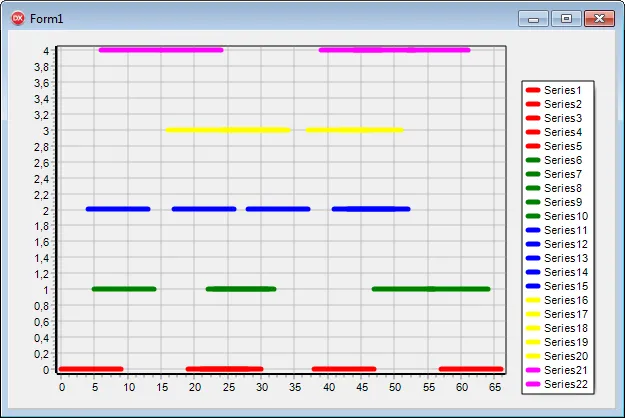Click the y-axis label 2,4

[x=41, y=179]
